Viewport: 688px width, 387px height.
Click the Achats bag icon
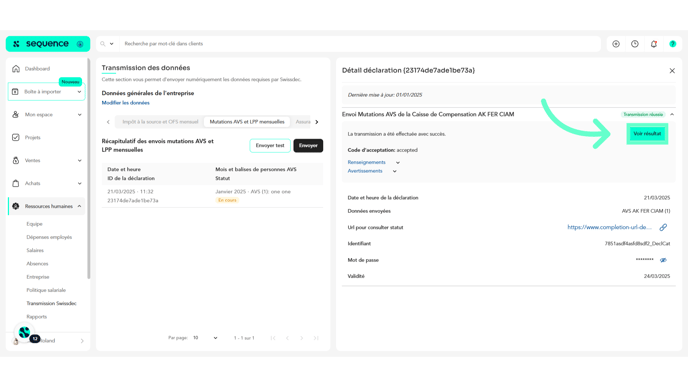click(x=16, y=183)
